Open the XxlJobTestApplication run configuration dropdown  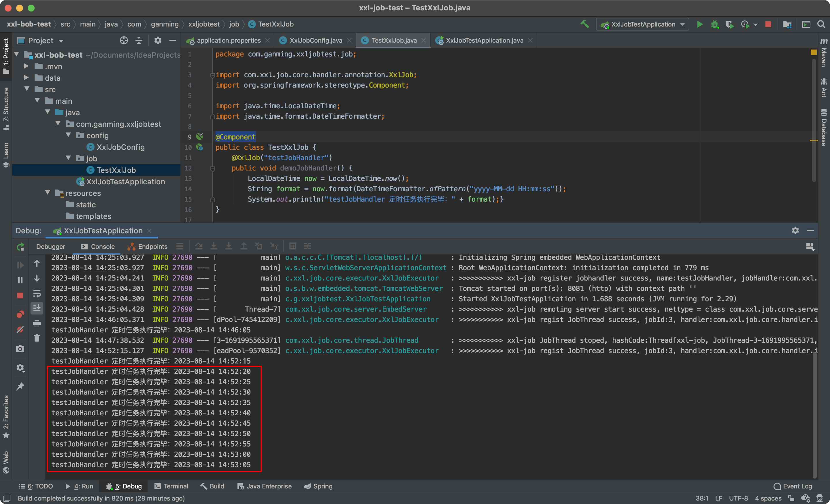click(643, 24)
